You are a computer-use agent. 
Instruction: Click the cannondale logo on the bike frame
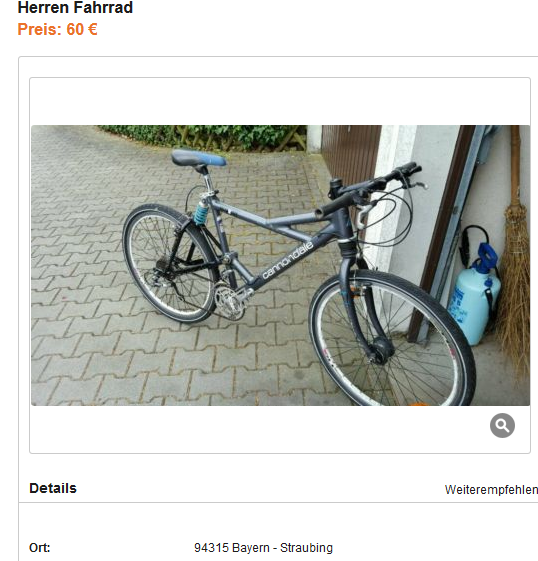[x=288, y=260]
